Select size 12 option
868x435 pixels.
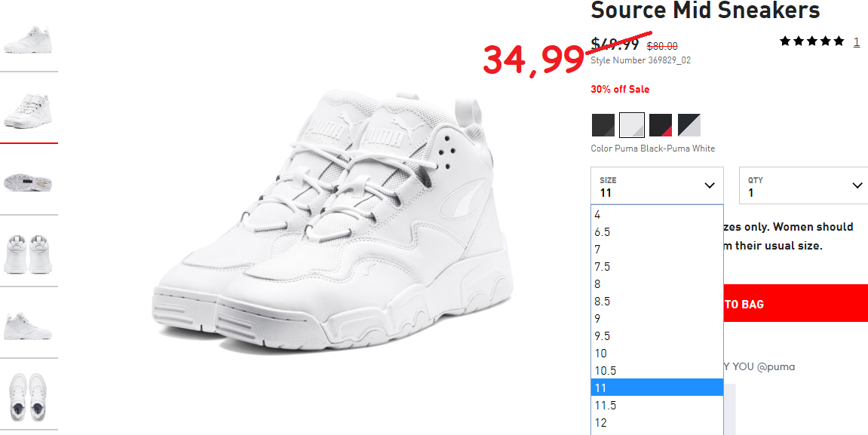pos(657,422)
